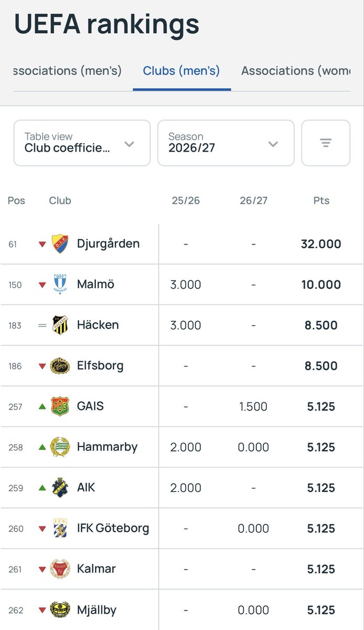The image size is (364, 630).
Task: Select the Clubs (men's) tab
Action: [x=181, y=70]
